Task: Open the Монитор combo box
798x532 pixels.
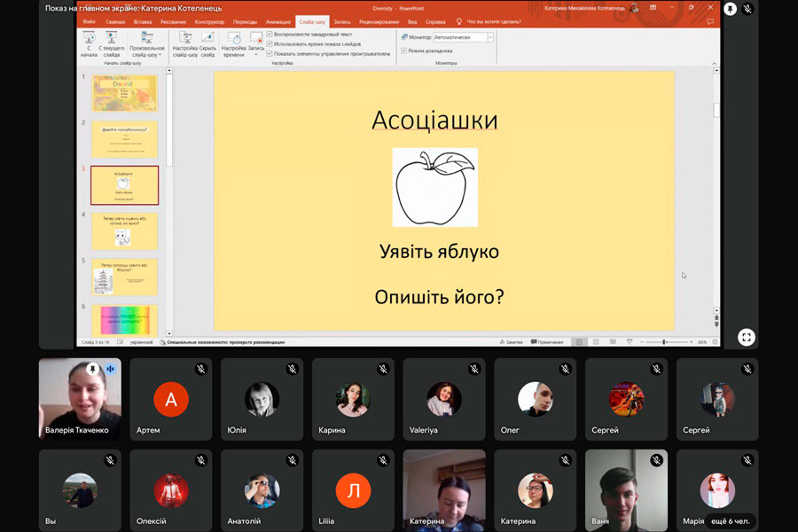Action: (463, 37)
